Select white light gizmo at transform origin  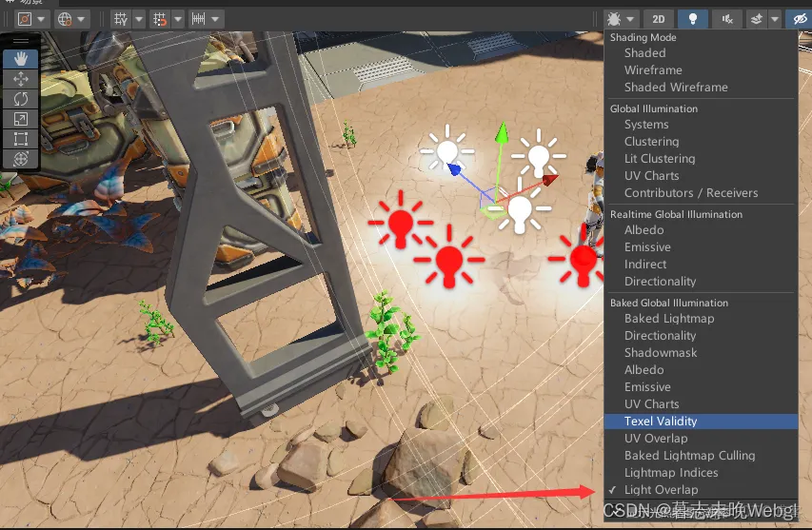(x=520, y=210)
